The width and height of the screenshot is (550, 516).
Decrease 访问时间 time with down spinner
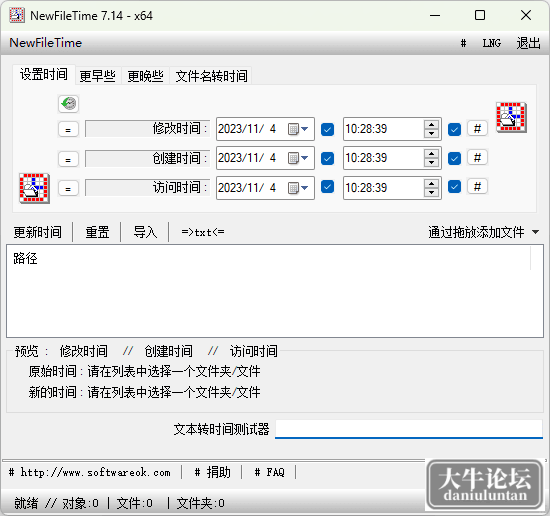click(x=431, y=193)
